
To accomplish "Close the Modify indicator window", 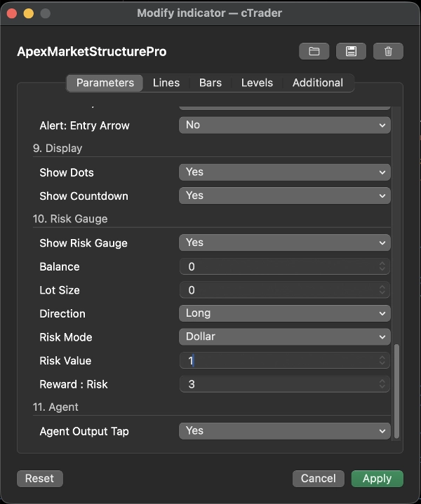I will tap(12, 13).
